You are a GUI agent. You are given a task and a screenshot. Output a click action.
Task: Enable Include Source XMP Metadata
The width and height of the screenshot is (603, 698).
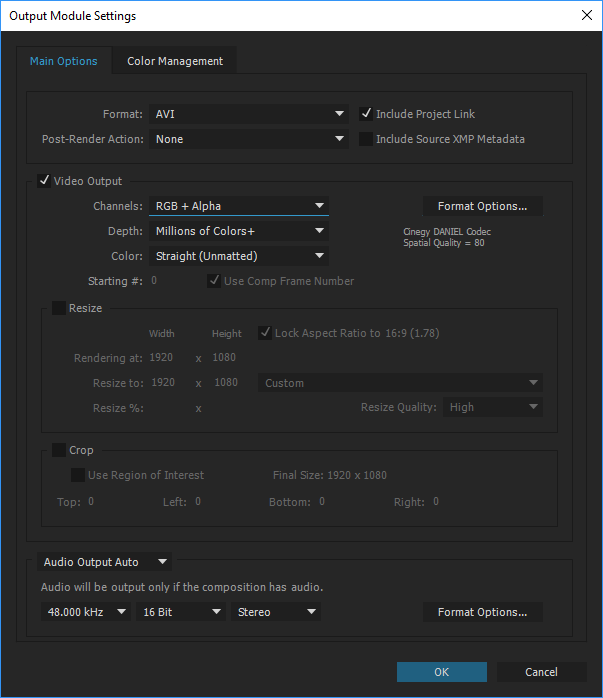tap(366, 139)
